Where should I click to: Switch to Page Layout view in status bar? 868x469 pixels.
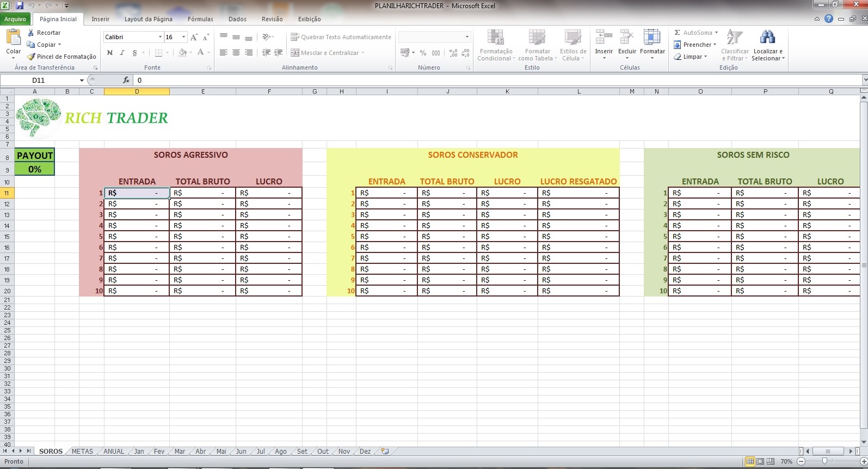coord(760,461)
